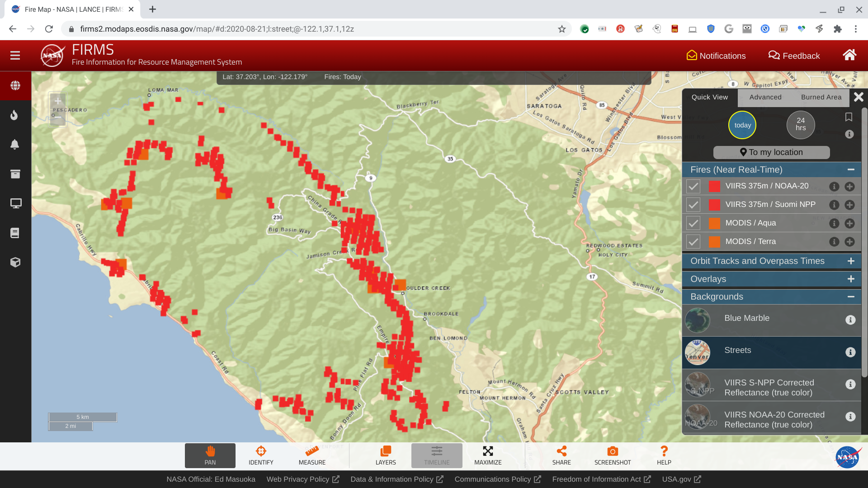Screen dimensions: 868x488
Task: Uncheck the VIIRS 375m / NOAA-20 layer
Action: click(693, 186)
